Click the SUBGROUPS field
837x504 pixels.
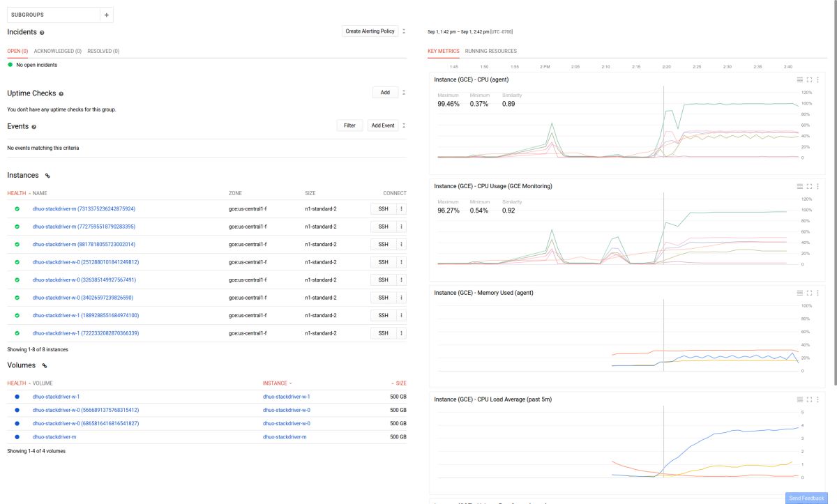point(54,15)
